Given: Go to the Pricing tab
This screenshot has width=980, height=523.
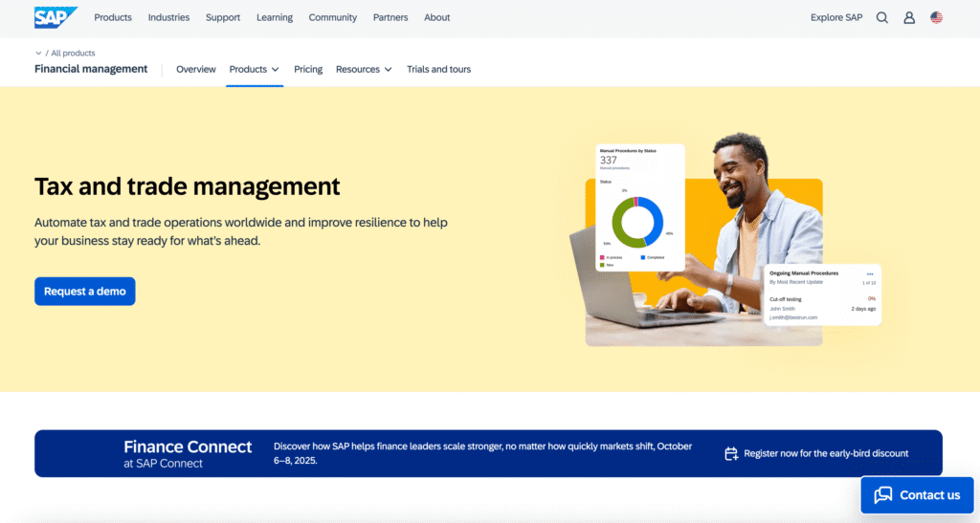Looking at the screenshot, I should tap(308, 69).
